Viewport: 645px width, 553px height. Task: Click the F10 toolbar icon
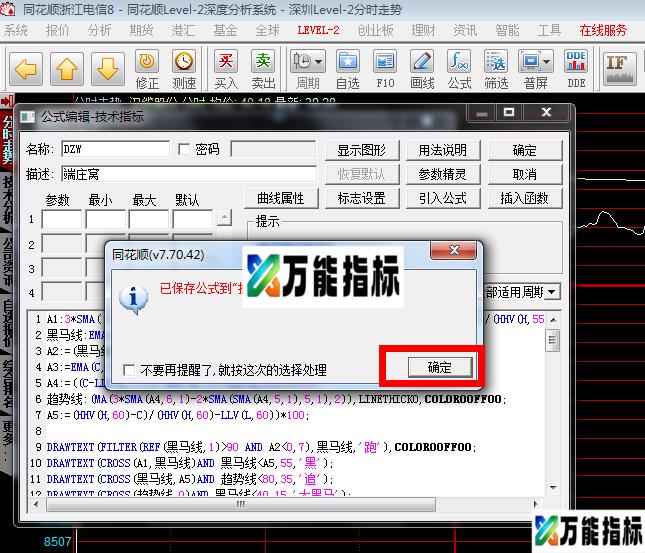(385, 69)
